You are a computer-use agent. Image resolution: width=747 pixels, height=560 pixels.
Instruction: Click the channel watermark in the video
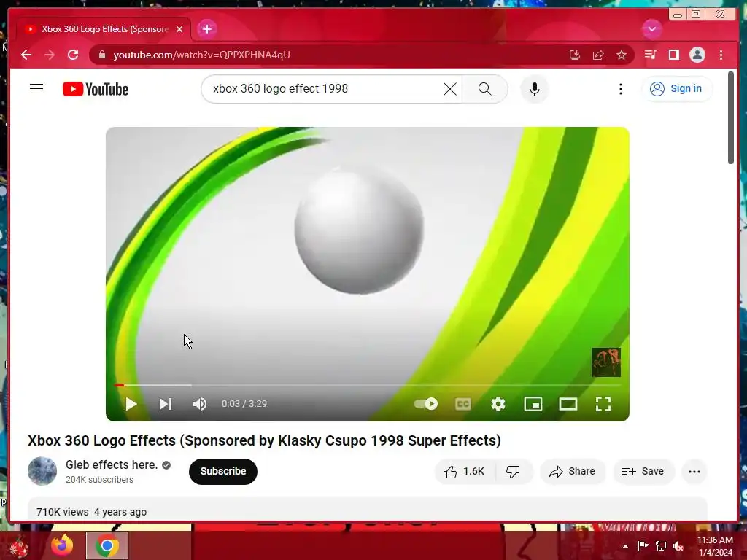606,362
